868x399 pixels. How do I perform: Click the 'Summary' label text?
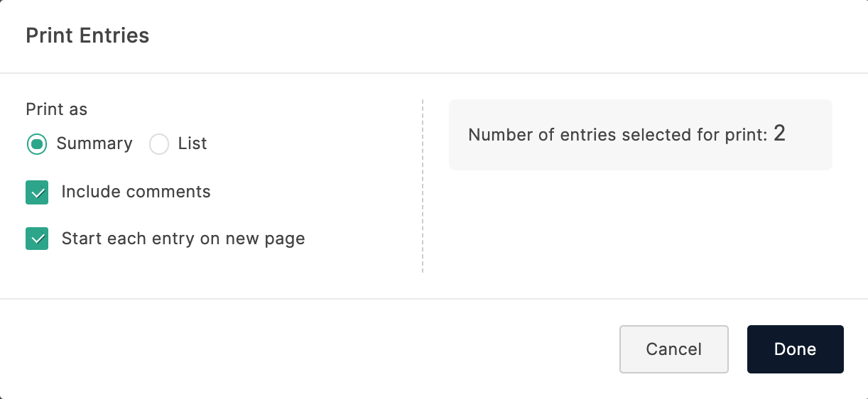coord(94,143)
